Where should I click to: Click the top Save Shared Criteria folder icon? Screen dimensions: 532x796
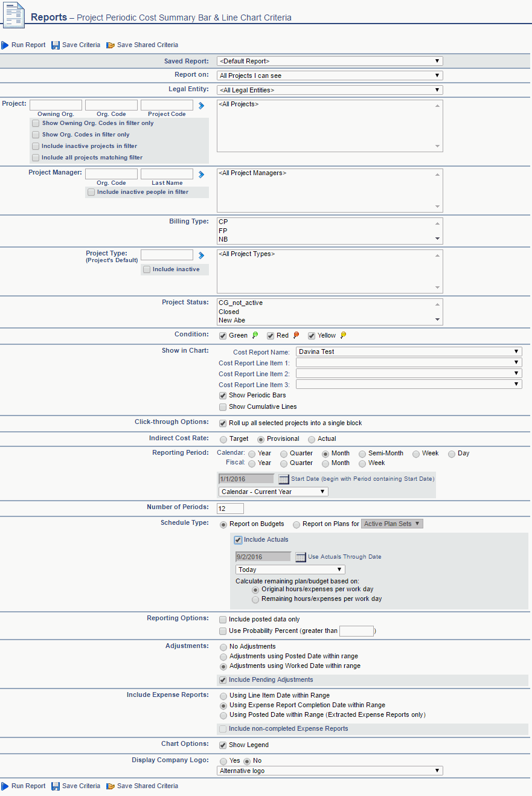111,45
